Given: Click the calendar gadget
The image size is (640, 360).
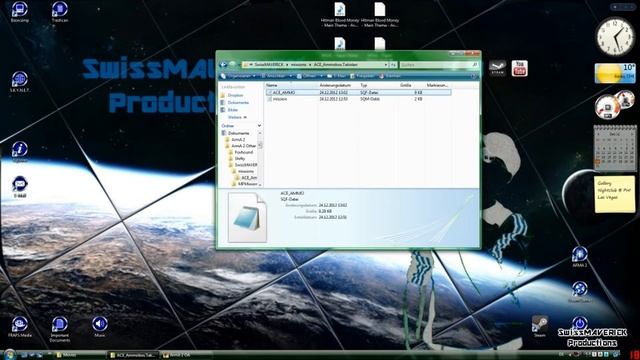Looking at the screenshot, I should tap(615, 148).
